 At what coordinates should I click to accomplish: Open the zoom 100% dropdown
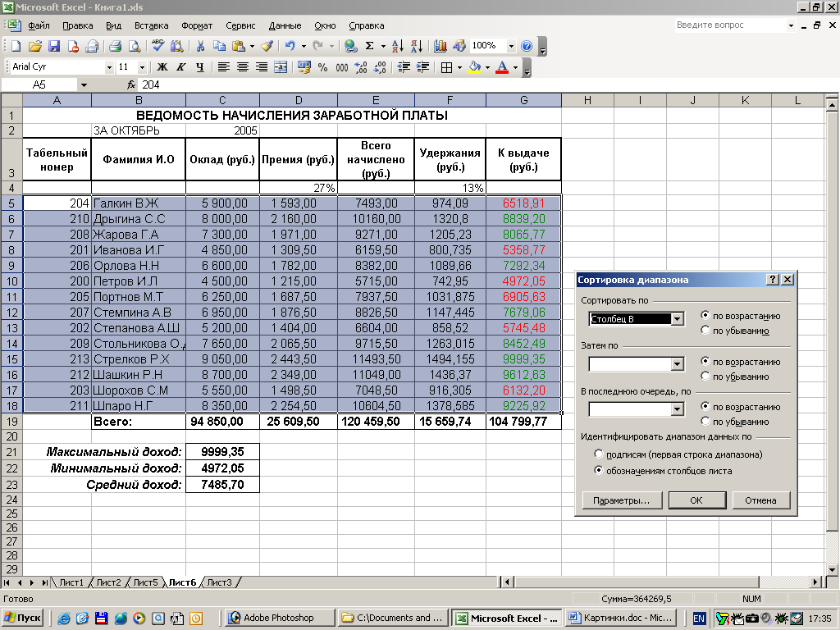[x=511, y=46]
